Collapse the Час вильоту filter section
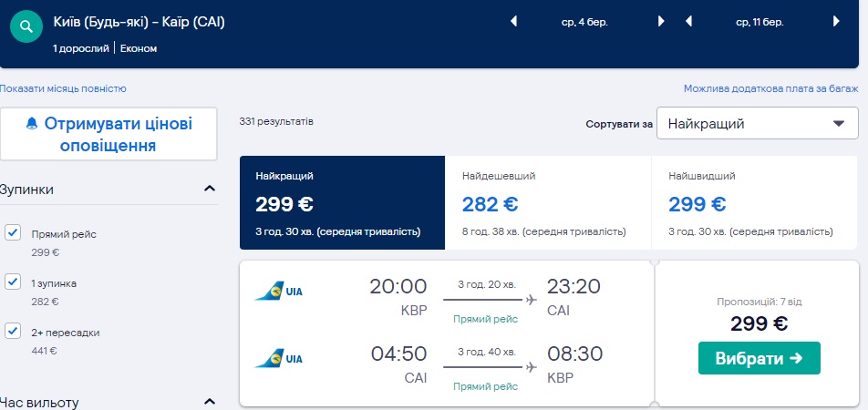 pos(209,402)
